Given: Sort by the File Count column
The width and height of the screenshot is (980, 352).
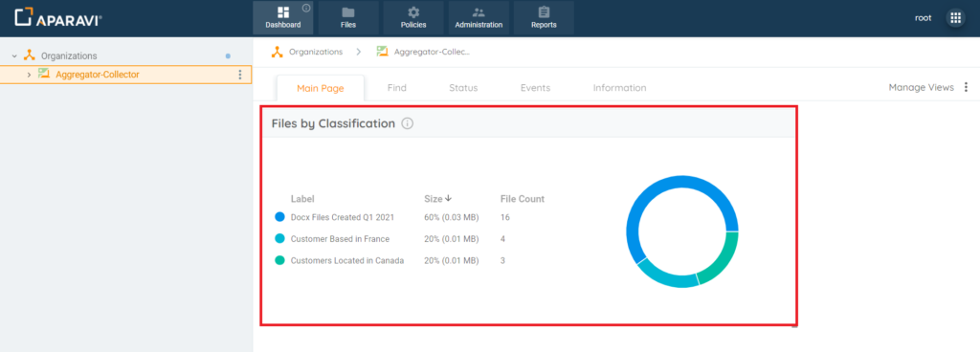Looking at the screenshot, I should 523,199.
